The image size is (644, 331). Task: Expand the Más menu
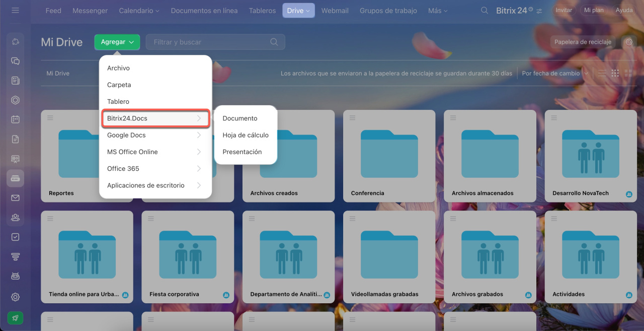click(438, 11)
